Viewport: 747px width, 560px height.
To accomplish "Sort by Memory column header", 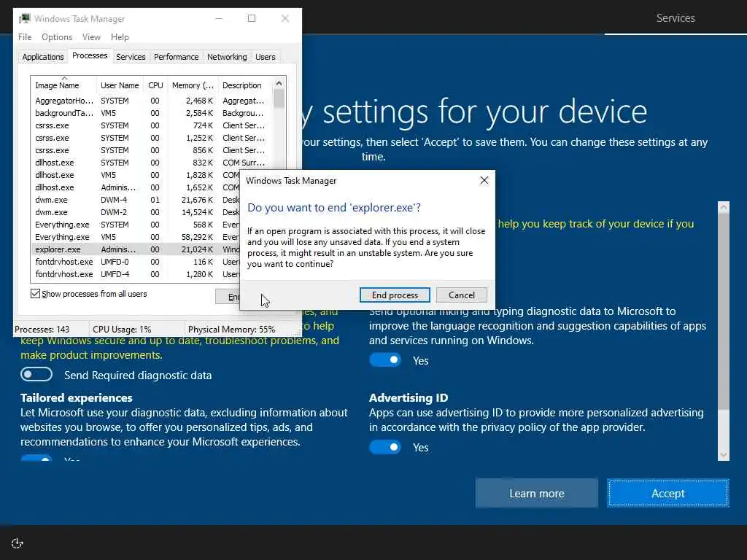I will [193, 85].
